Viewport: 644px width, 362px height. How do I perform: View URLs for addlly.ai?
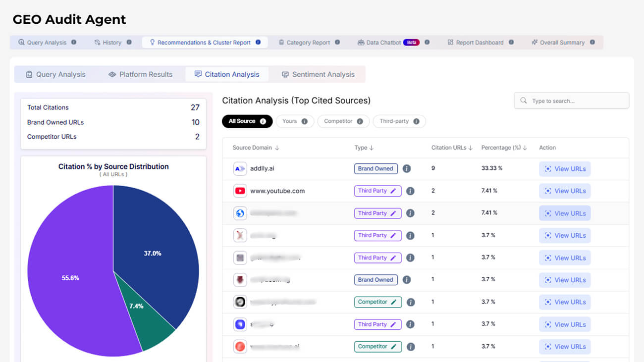pyautogui.click(x=565, y=169)
